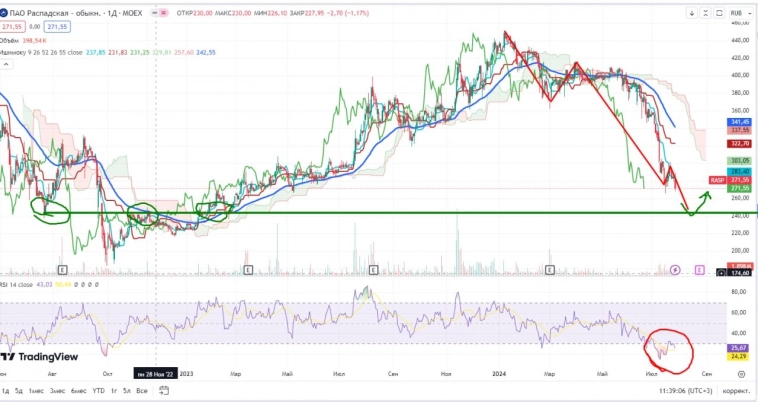Select the 1д time range

[x=5, y=390]
